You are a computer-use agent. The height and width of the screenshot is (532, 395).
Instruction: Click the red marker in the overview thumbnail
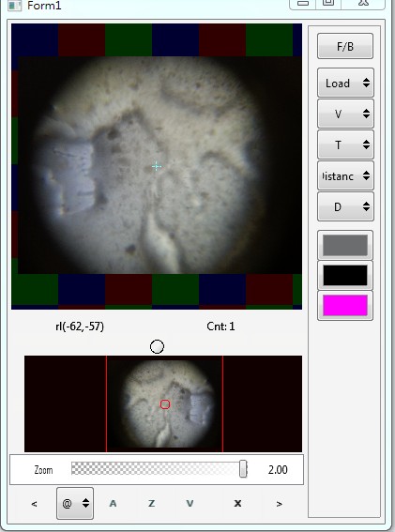click(165, 404)
